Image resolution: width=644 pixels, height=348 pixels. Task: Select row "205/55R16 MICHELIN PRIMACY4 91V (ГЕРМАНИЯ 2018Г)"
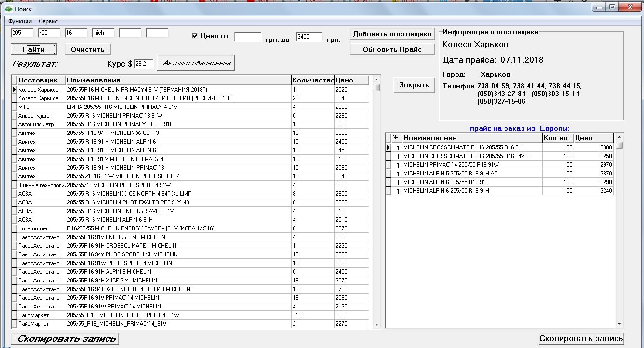point(190,90)
